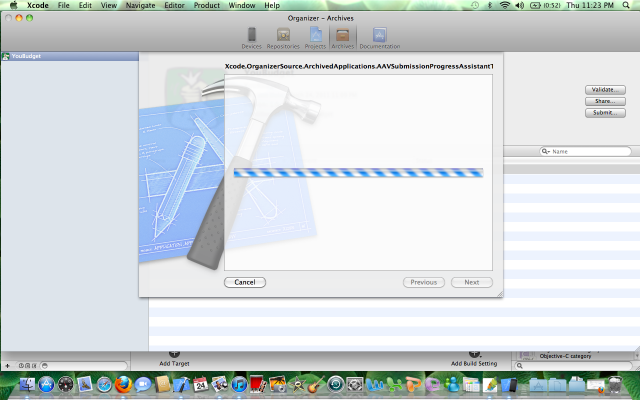The image size is (640, 400).
Task: Open the Apple menu
Action: (x=14, y=5)
